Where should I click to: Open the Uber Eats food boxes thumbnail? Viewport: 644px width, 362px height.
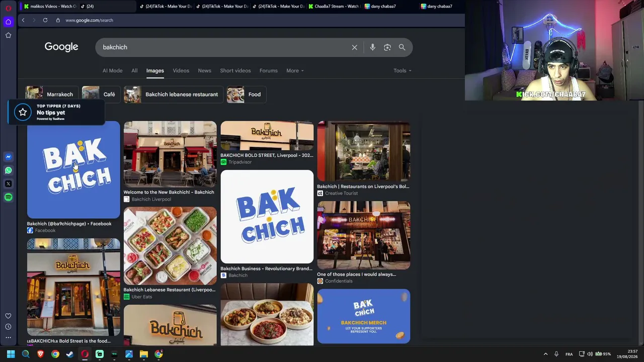[x=170, y=246]
